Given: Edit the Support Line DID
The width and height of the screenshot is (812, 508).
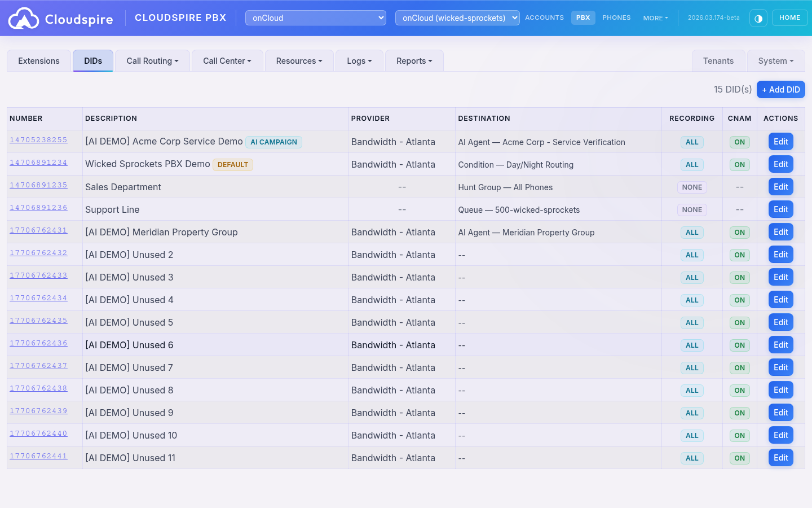Looking at the screenshot, I should point(780,209).
